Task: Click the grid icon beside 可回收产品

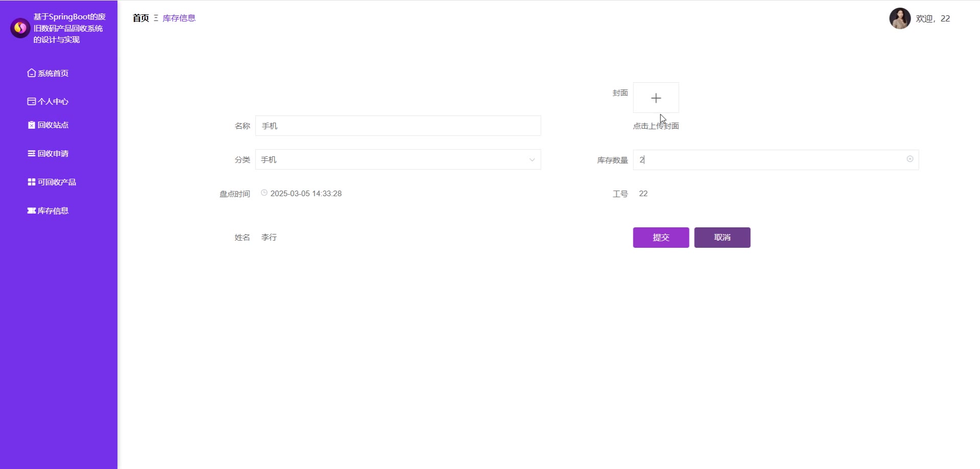Action: (x=32, y=182)
